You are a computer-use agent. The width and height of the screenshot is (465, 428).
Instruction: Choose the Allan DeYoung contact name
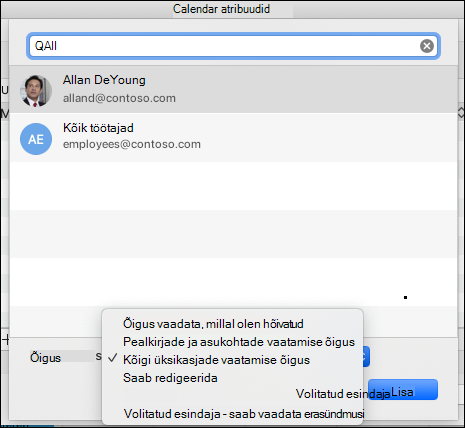click(104, 80)
